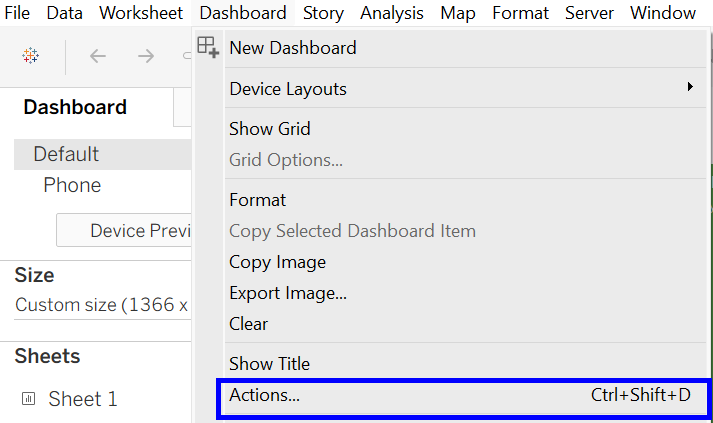Click the Sheet 1 worksheet icon
The image size is (713, 423).
pos(29,399)
